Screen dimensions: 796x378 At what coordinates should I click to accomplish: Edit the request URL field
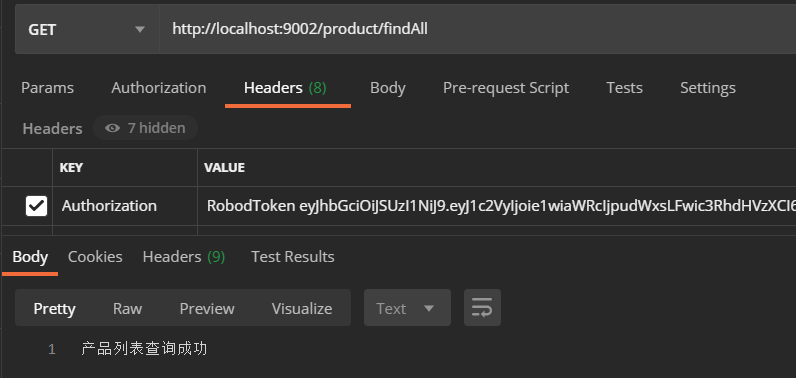[478, 29]
